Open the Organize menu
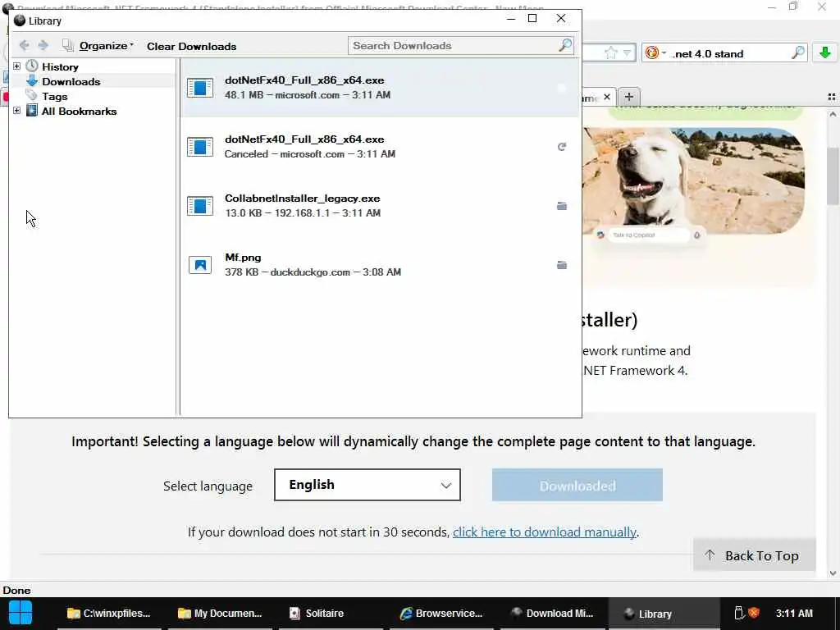Image resolution: width=840 pixels, height=630 pixels. 106,46
